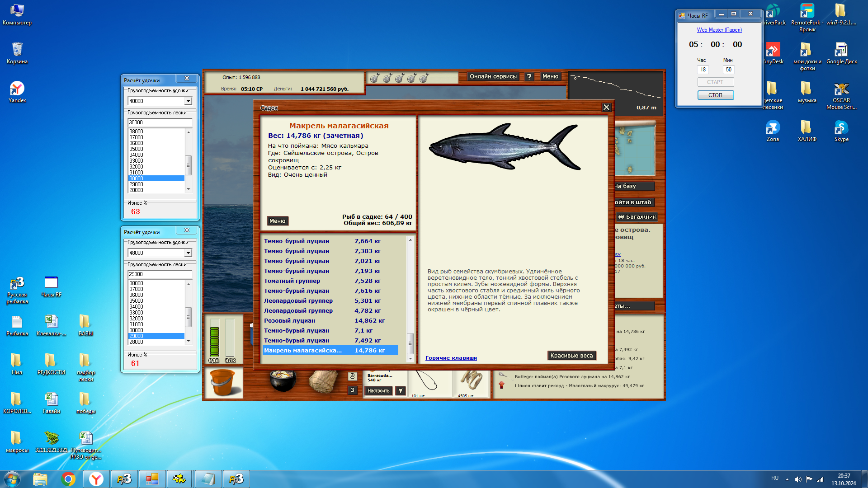
Task: Open Корзина recycle bin icon
Action: tap(17, 53)
